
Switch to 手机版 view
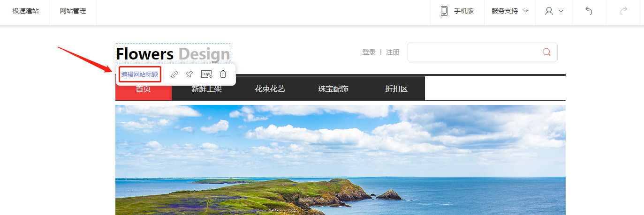tap(464, 11)
